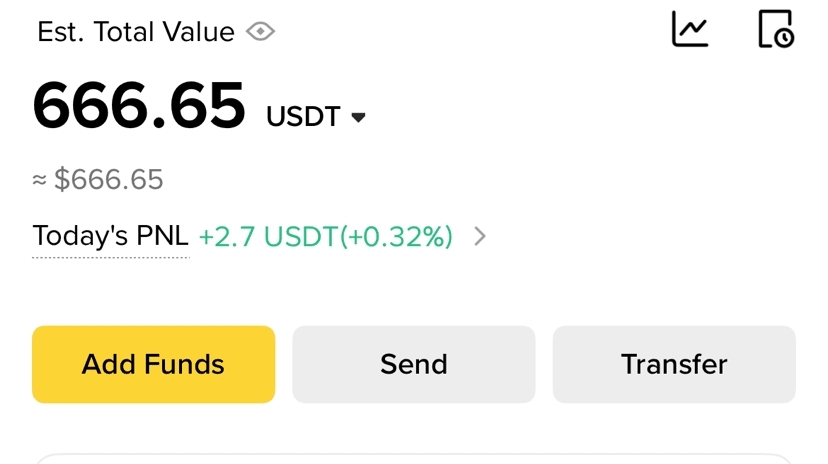Click the small clock badge on history icon

tap(784, 38)
